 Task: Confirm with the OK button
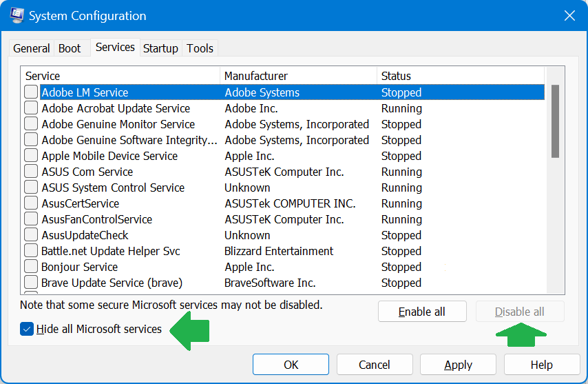pos(291,365)
